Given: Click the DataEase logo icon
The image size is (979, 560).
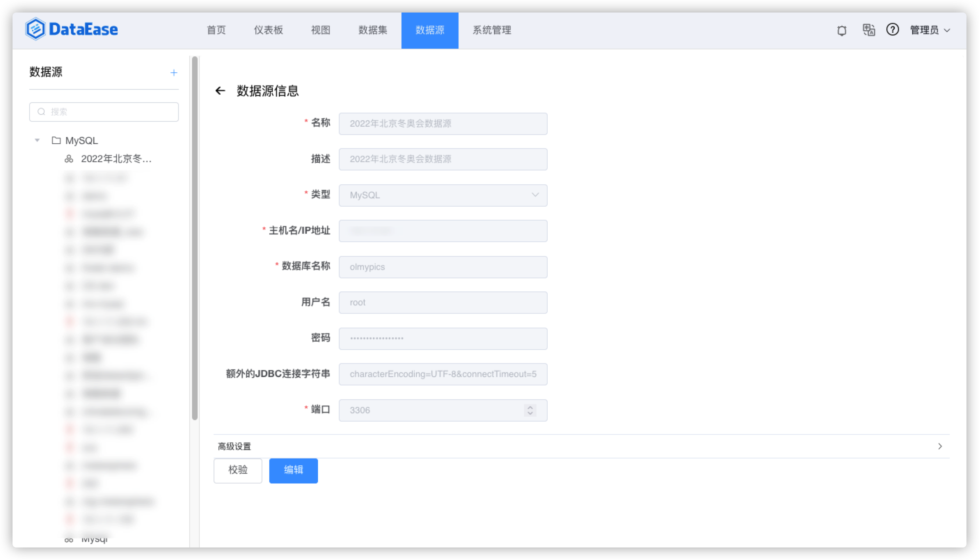Looking at the screenshot, I should tap(35, 29).
